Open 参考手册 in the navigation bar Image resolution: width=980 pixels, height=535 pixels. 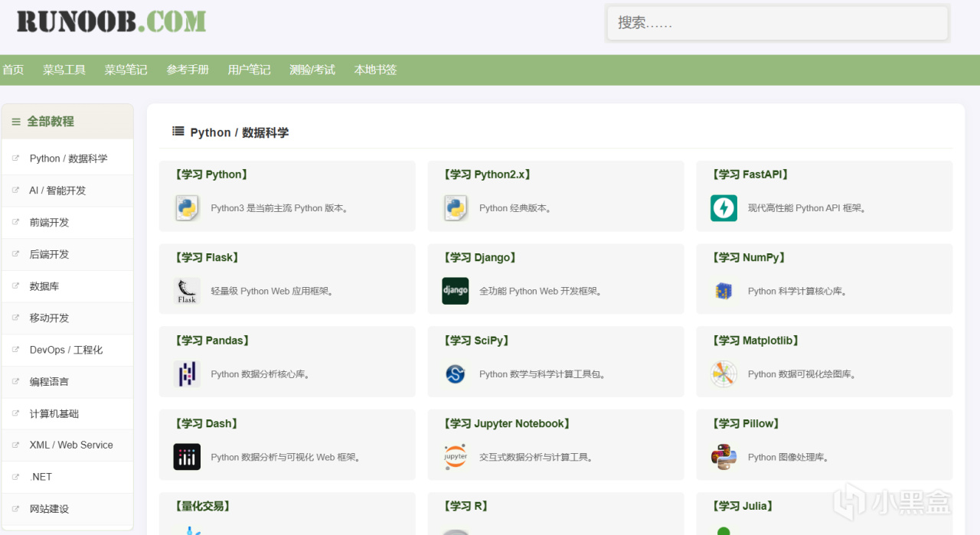pyautogui.click(x=188, y=70)
